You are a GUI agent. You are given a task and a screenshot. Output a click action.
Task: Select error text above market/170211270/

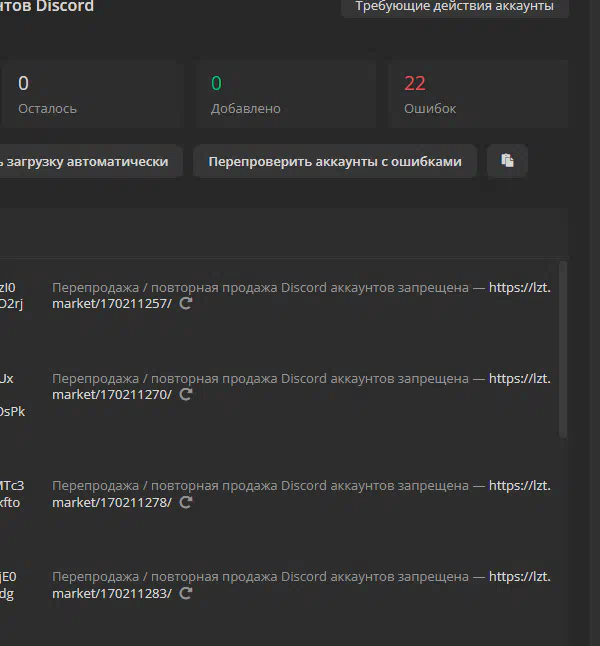click(x=260, y=379)
